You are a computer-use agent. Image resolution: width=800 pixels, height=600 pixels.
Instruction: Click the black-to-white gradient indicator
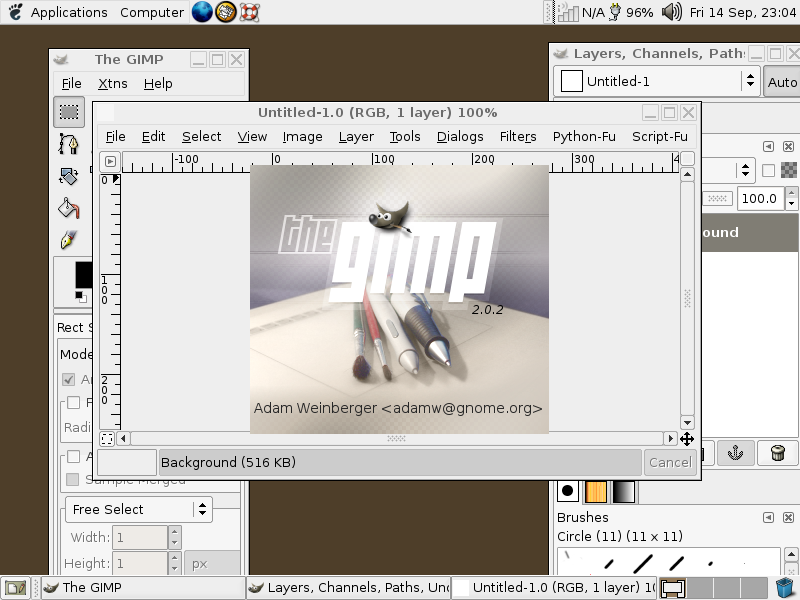click(624, 491)
